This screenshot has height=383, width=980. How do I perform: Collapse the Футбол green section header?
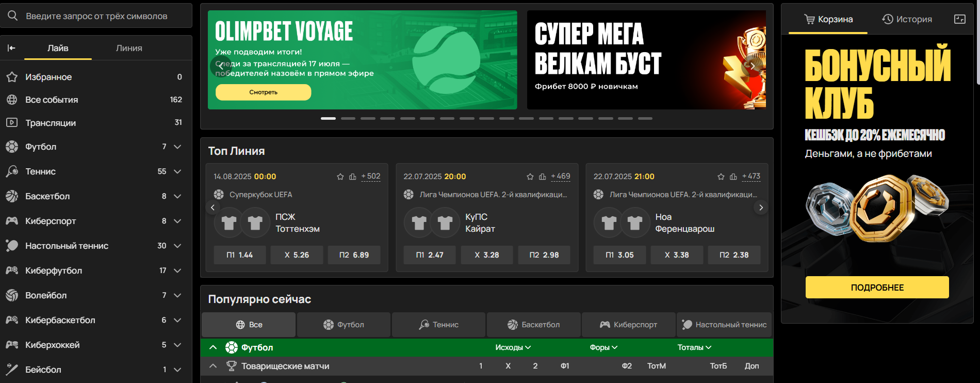point(213,347)
